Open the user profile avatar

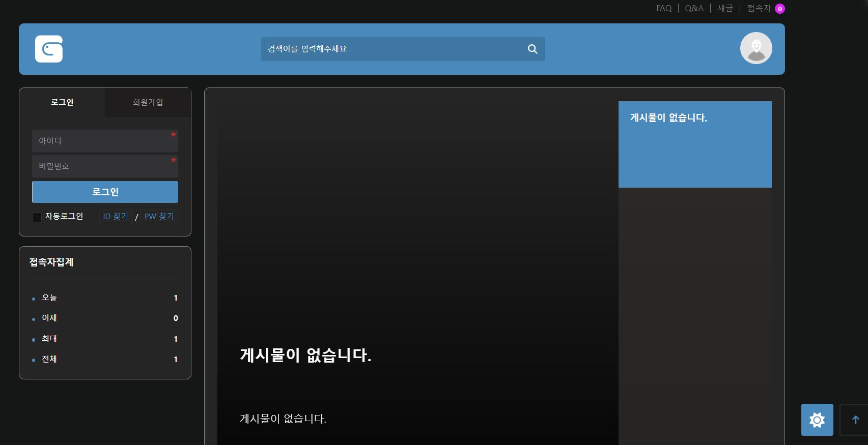tap(756, 48)
